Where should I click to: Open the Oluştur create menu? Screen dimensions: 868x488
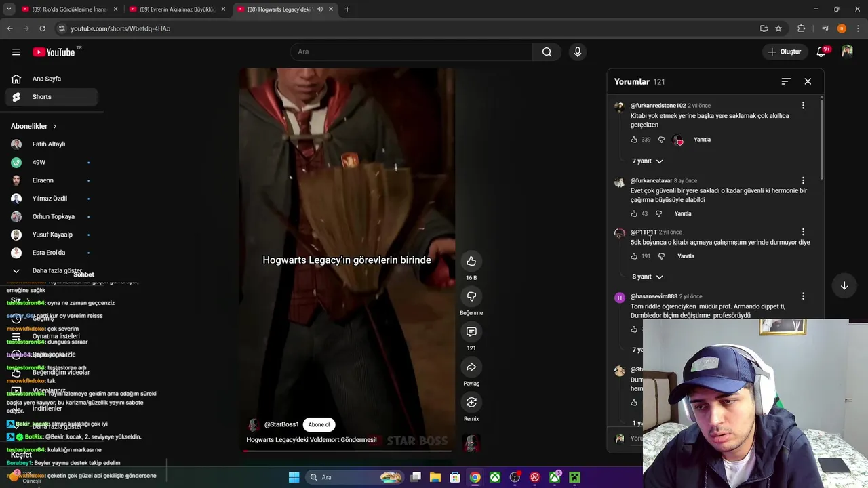(785, 52)
